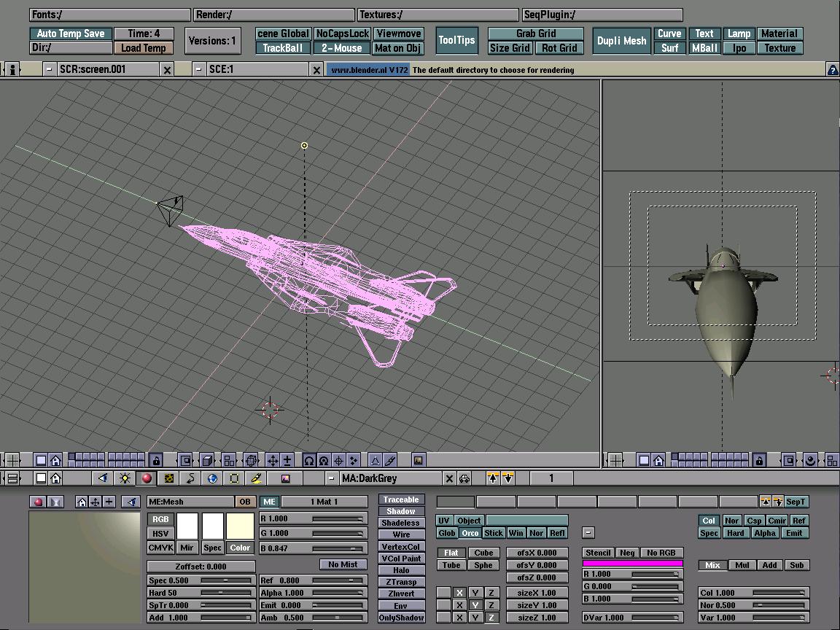Open the SCR:screen.001 browse dropdown
This screenshot has width=840, height=630.
coord(50,69)
